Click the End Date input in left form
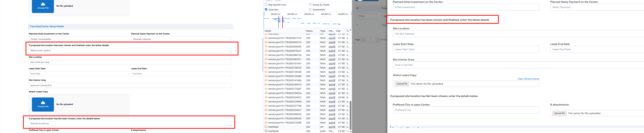The image size is (644, 133). pyautogui.click(x=181, y=74)
